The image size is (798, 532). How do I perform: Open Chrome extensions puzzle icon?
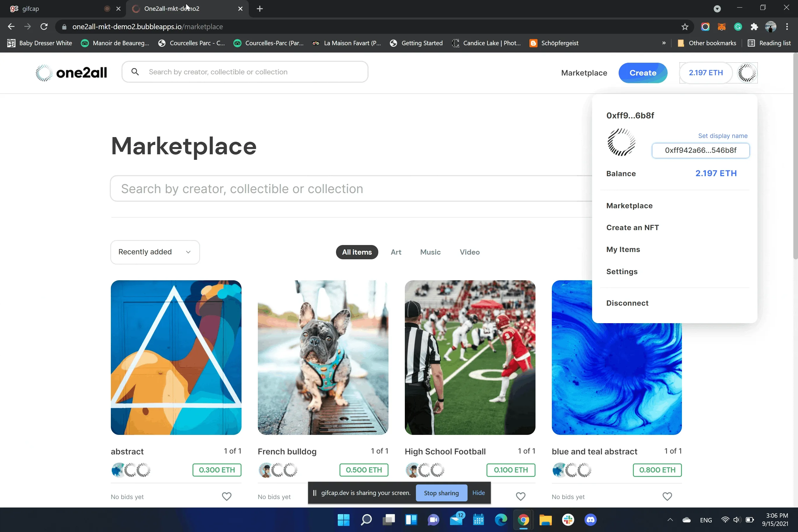coord(754,27)
